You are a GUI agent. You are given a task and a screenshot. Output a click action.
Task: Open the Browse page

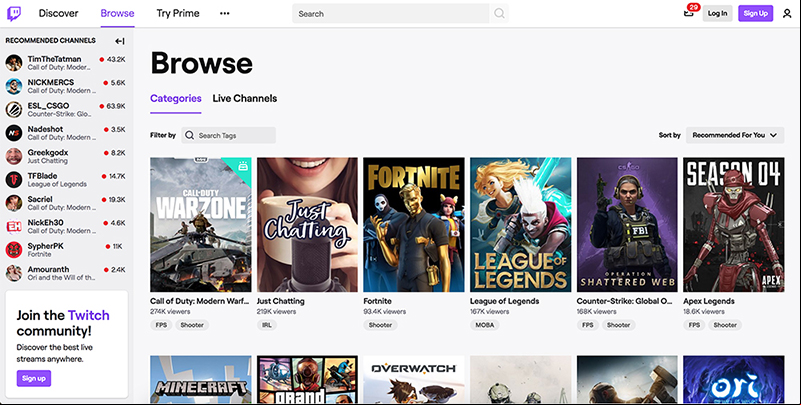point(117,13)
